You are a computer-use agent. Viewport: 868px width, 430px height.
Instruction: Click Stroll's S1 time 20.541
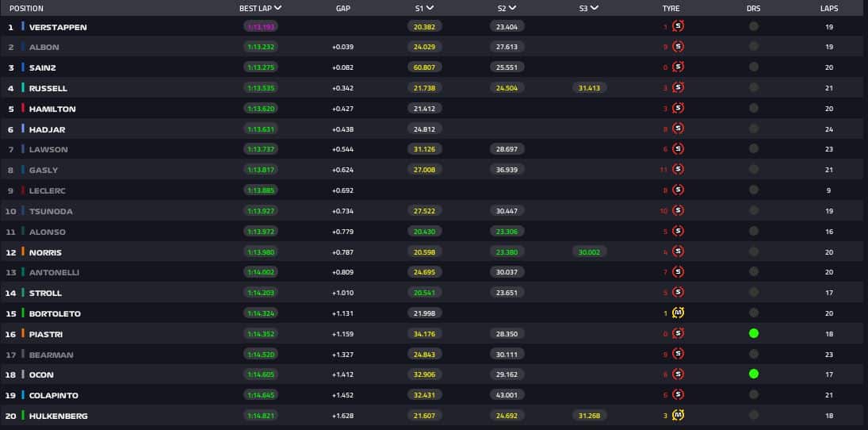[x=425, y=292]
